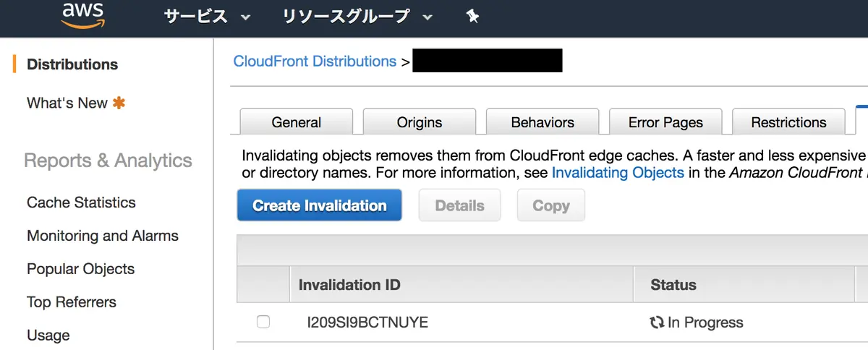Image resolution: width=868 pixels, height=350 pixels.
Task: Select the Behaviors tab
Action: point(542,121)
